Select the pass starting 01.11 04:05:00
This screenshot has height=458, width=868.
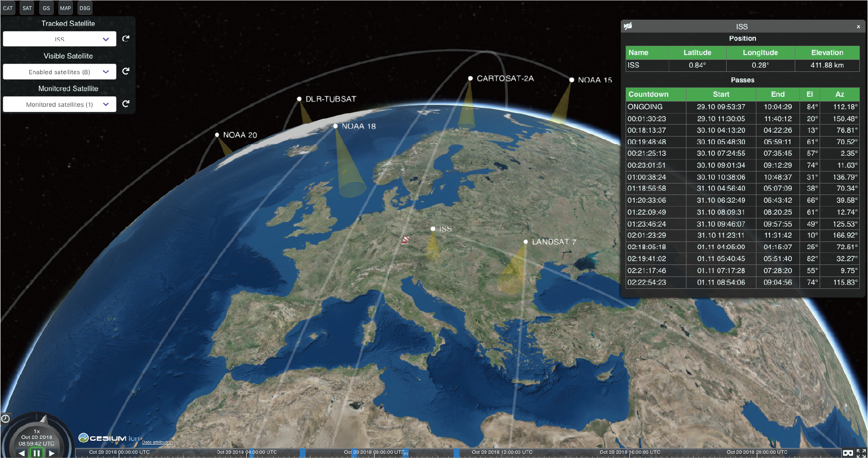742,247
